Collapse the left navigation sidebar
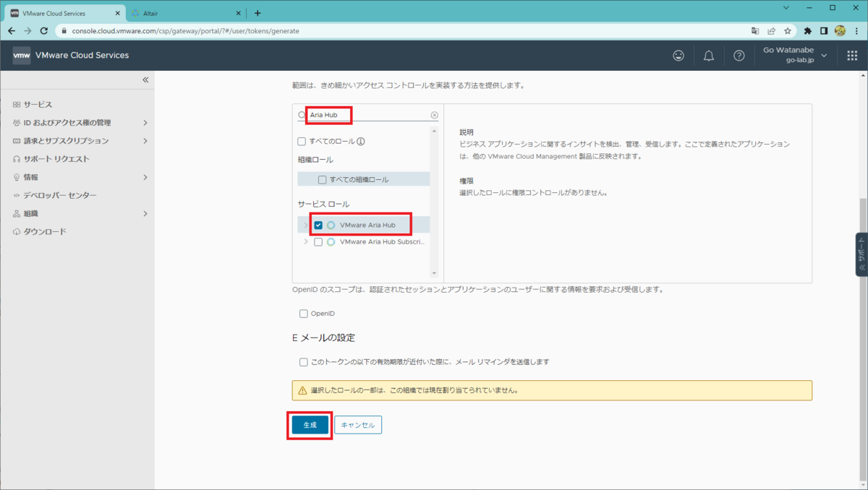868x490 pixels. pos(145,79)
